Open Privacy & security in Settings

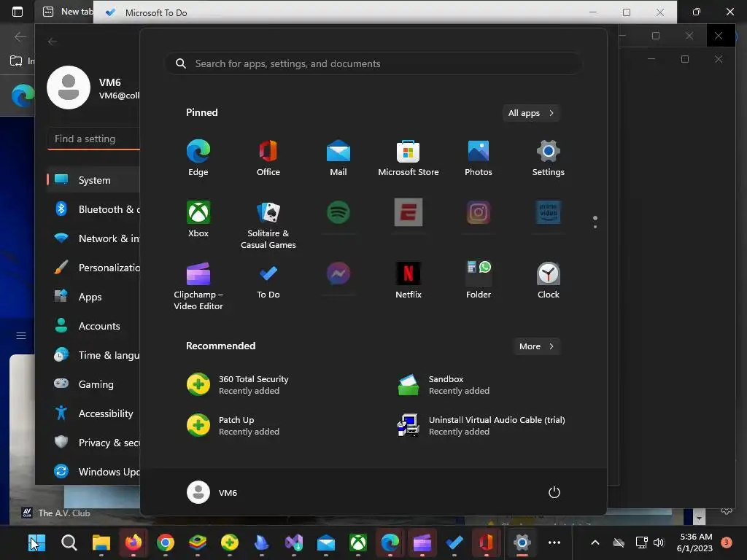point(93,443)
